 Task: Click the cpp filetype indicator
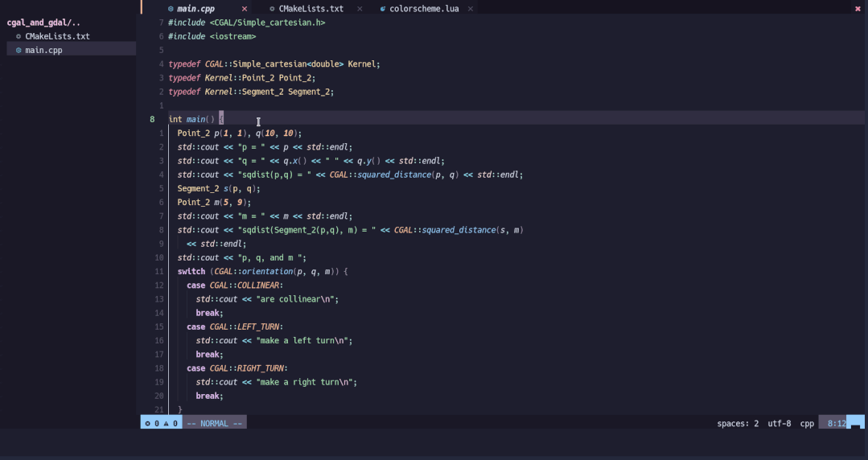807,424
